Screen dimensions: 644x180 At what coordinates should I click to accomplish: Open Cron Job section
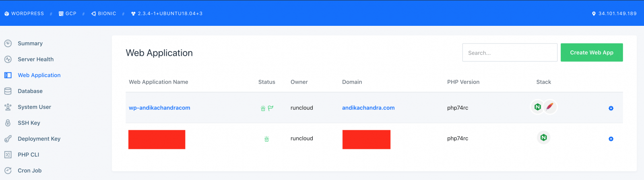(30, 171)
